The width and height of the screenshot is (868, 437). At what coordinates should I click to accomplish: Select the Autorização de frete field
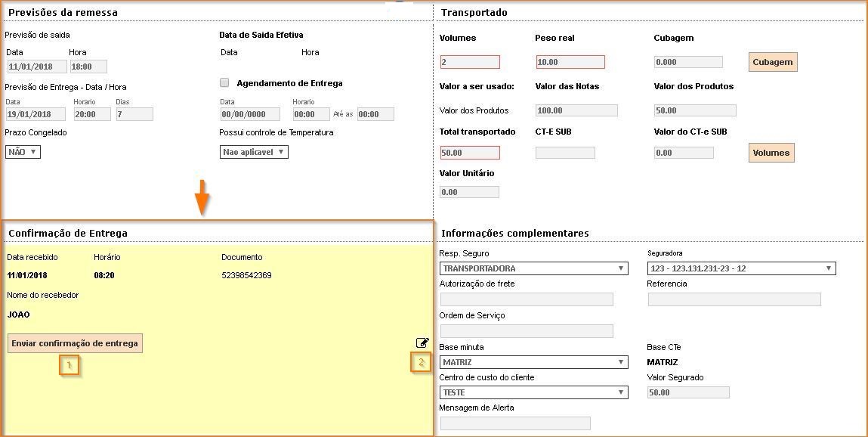coord(526,299)
